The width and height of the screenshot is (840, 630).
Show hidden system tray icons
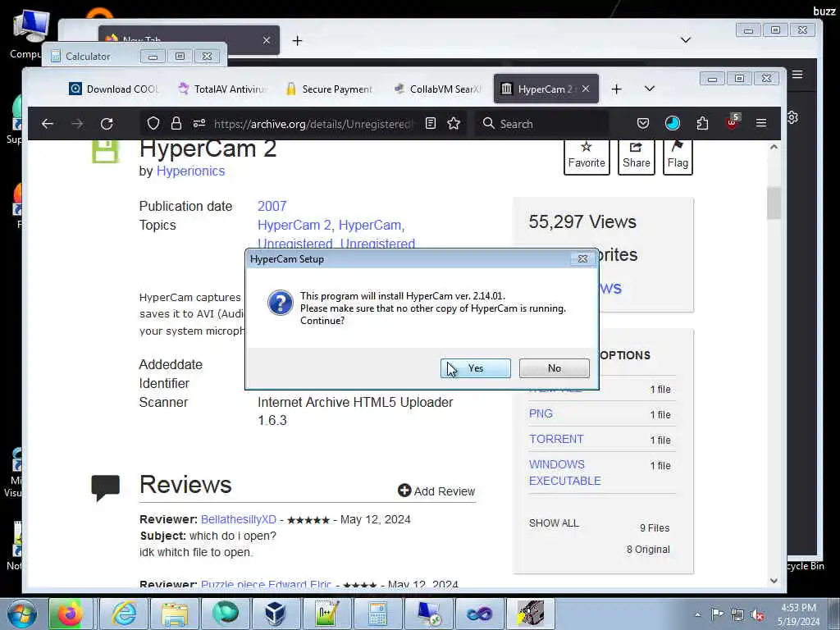tap(697, 615)
